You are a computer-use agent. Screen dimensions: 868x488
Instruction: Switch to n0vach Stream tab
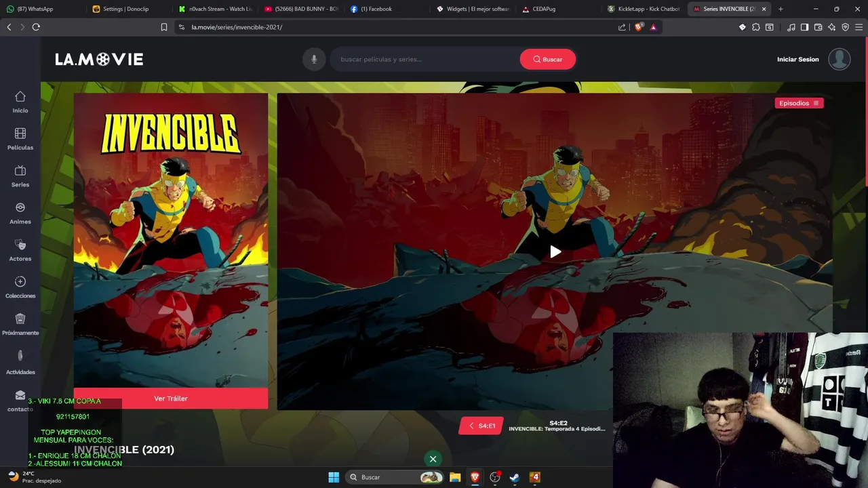click(x=214, y=9)
